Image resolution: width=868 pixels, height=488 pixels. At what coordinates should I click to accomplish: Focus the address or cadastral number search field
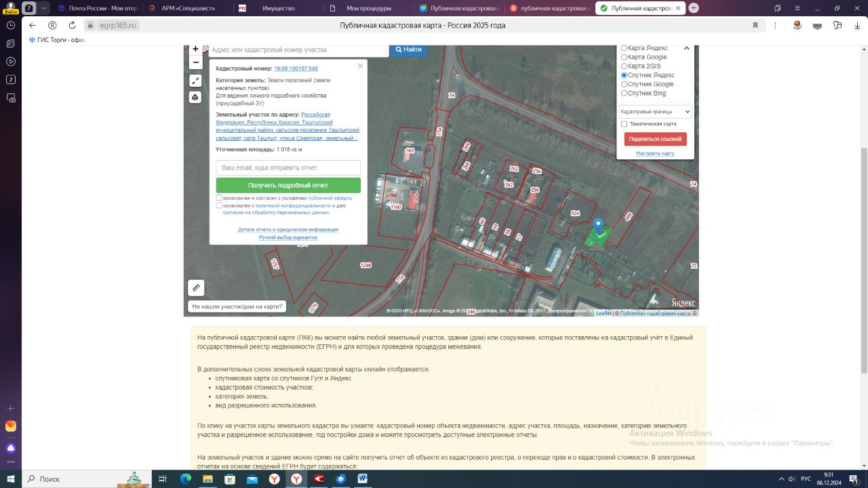pos(298,49)
